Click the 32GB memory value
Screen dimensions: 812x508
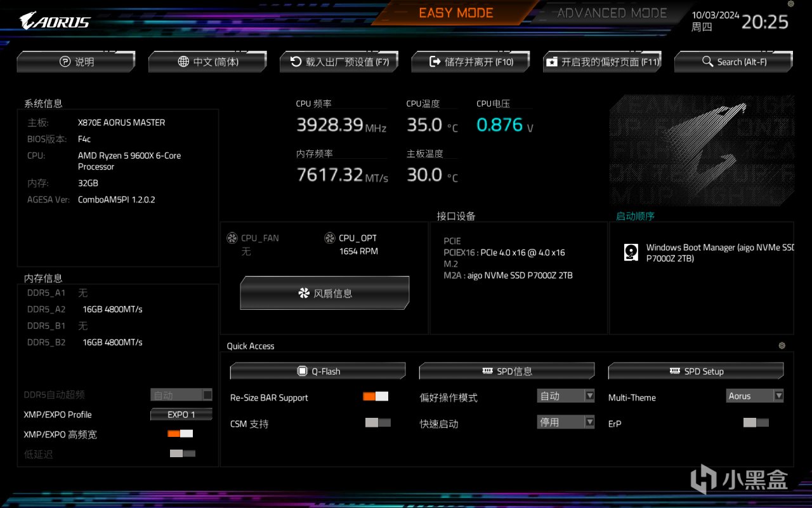pos(88,183)
